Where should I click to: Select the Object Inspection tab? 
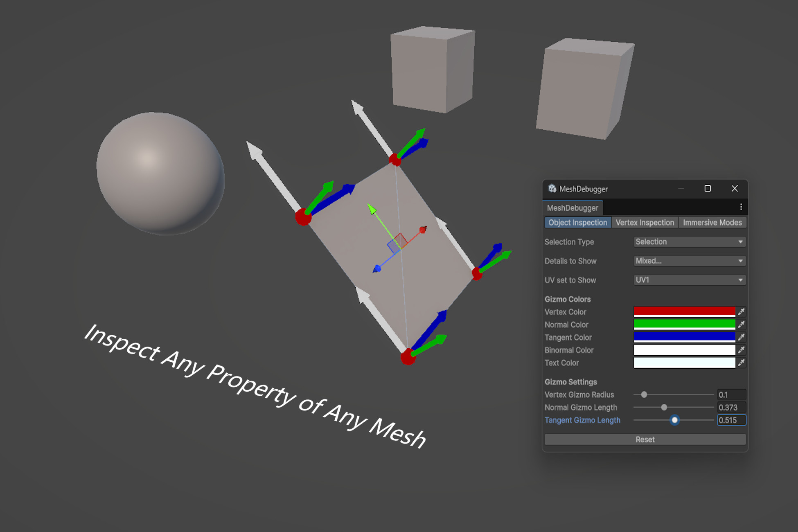tap(577, 222)
